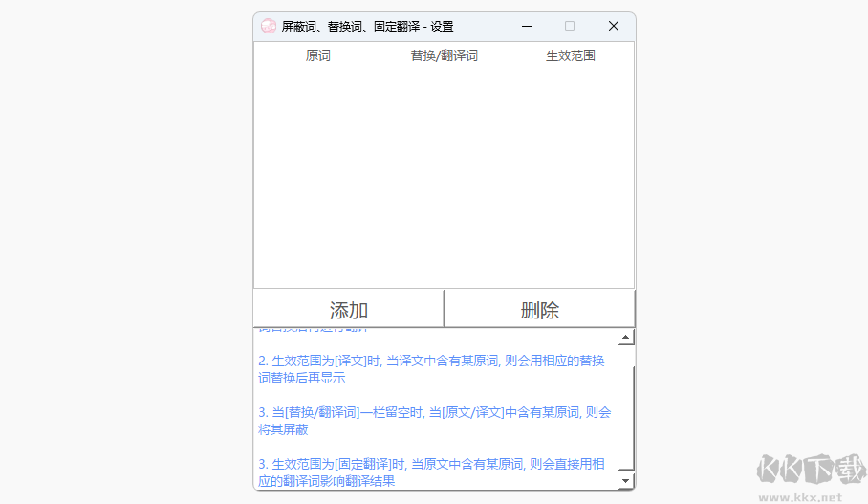Select the 原词 column header
The height and width of the screenshot is (504, 868).
[x=317, y=55]
